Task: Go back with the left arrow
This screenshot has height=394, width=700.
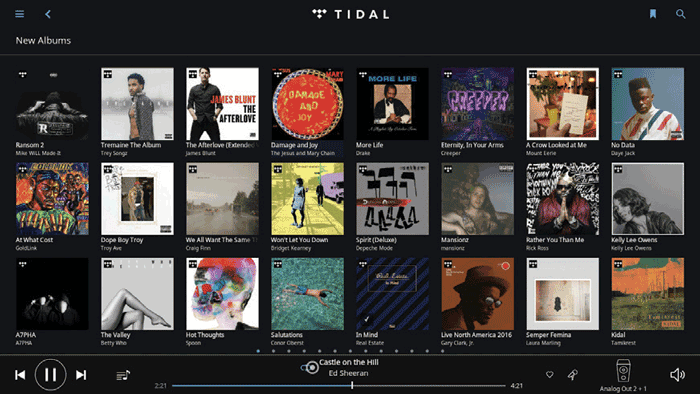Action: tap(48, 14)
